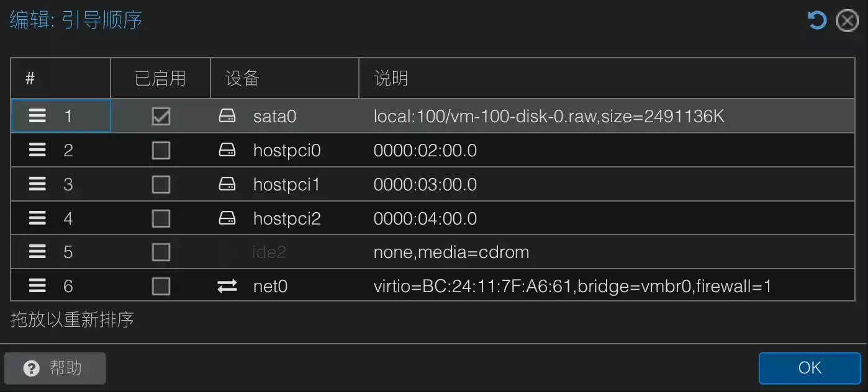Click drag handle of hostpci2 row
This screenshot has width=868, height=392.
(x=38, y=218)
